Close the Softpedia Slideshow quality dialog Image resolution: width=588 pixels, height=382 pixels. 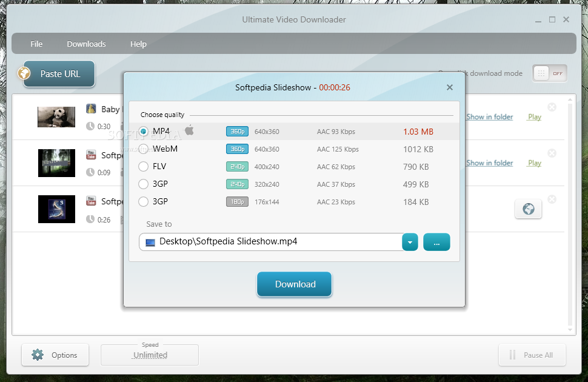tap(450, 87)
